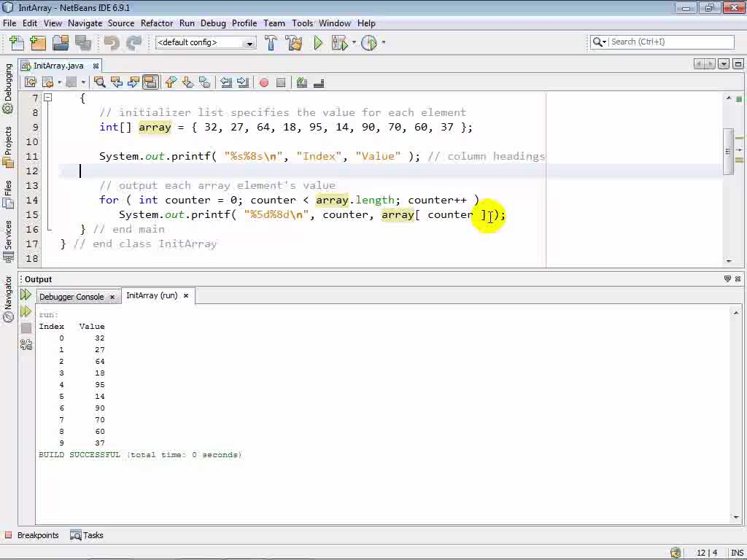Image resolution: width=747 pixels, height=560 pixels.
Task: Open search options dropdown by magnifier
Action: coord(599,42)
